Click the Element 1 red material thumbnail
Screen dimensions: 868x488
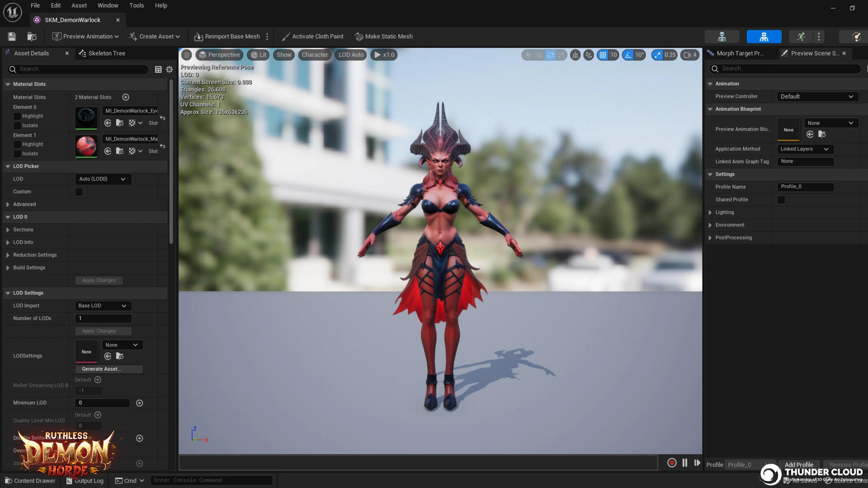click(86, 146)
